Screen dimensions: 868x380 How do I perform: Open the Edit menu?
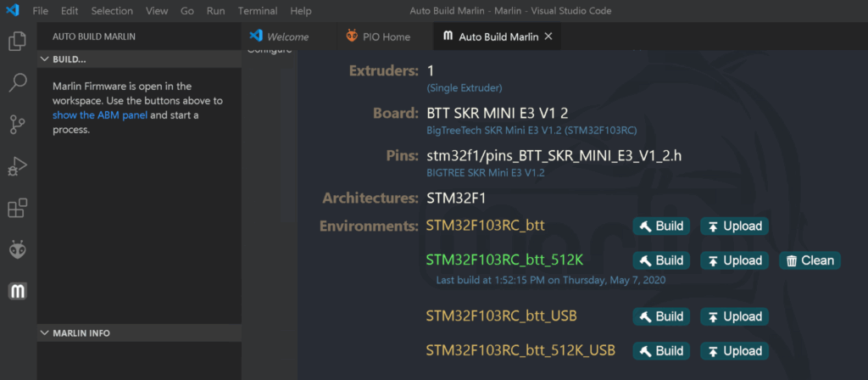click(70, 11)
